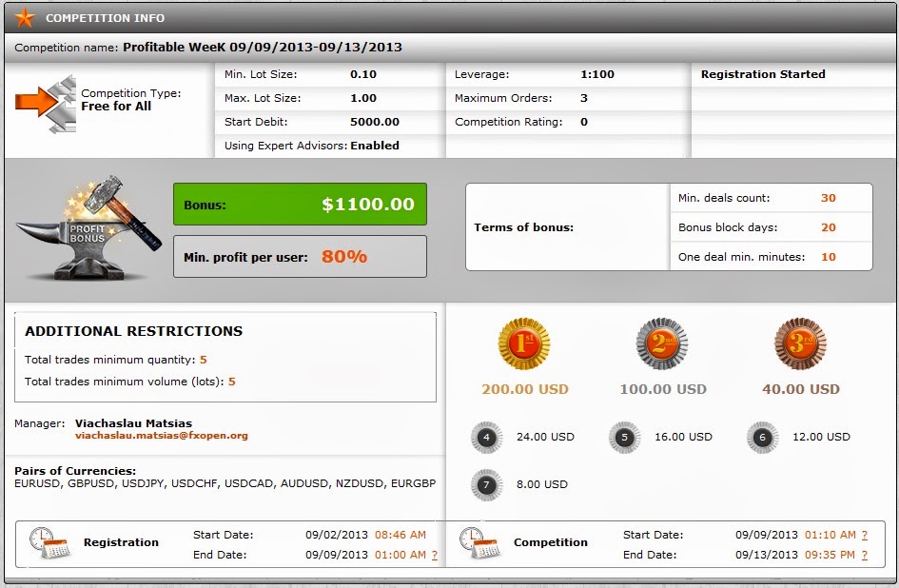Click the Start Debit value 5000.00
This screenshot has height=588, width=899.
(375, 122)
